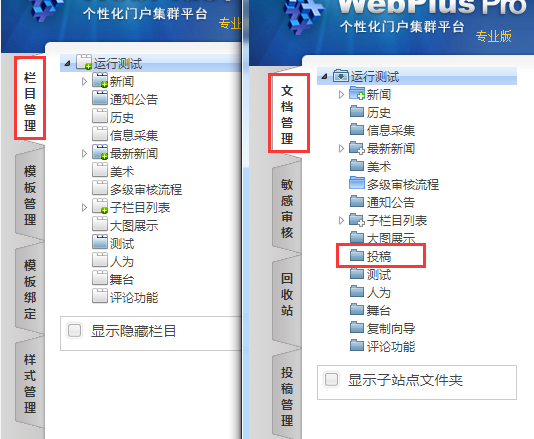
Task: Collapse the 运行测试 root in left tree
Action: click(x=68, y=63)
